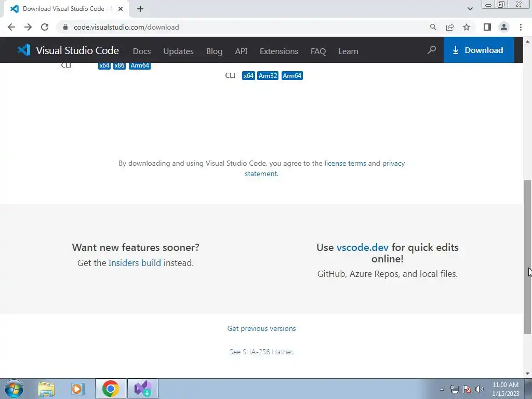This screenshot has height=399, width=532.
Task: Open the Blog menu item
Action: pos(215,51)
